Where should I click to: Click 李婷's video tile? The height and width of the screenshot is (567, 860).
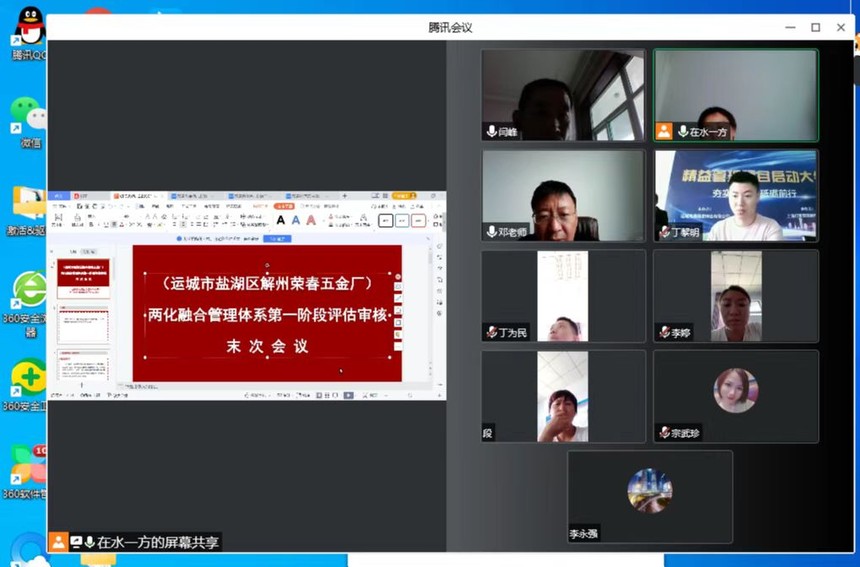tap(736, 296)
